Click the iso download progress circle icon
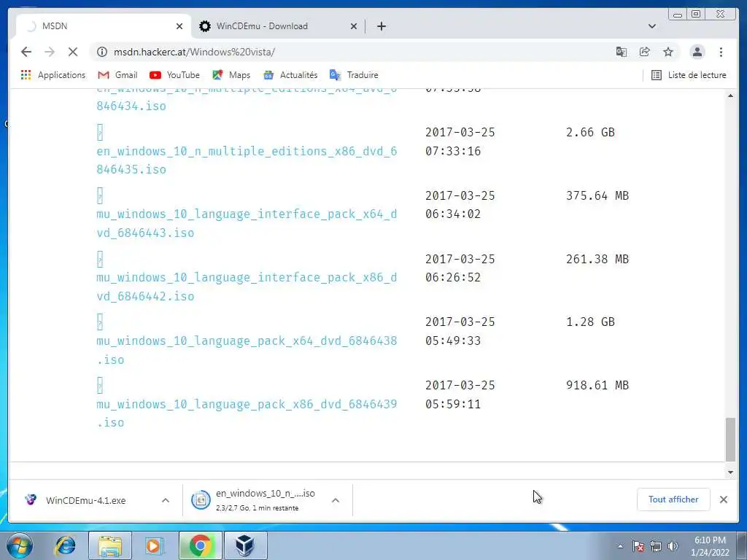Viewport: 747px width, 560px height. click(x=201, y=500)
